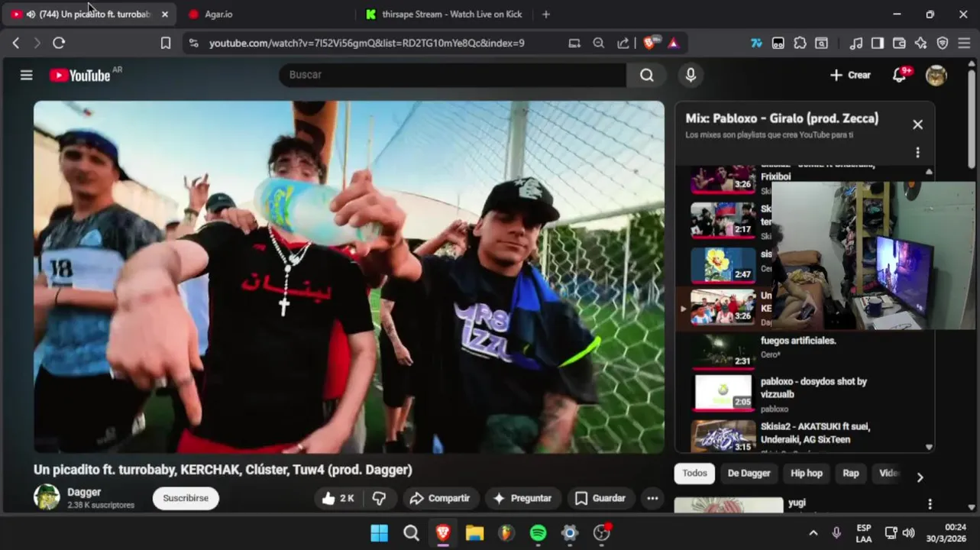Open the YouTube hamburger guide menu
This screenshot has width=980, height=550.
tap(27, 75)
